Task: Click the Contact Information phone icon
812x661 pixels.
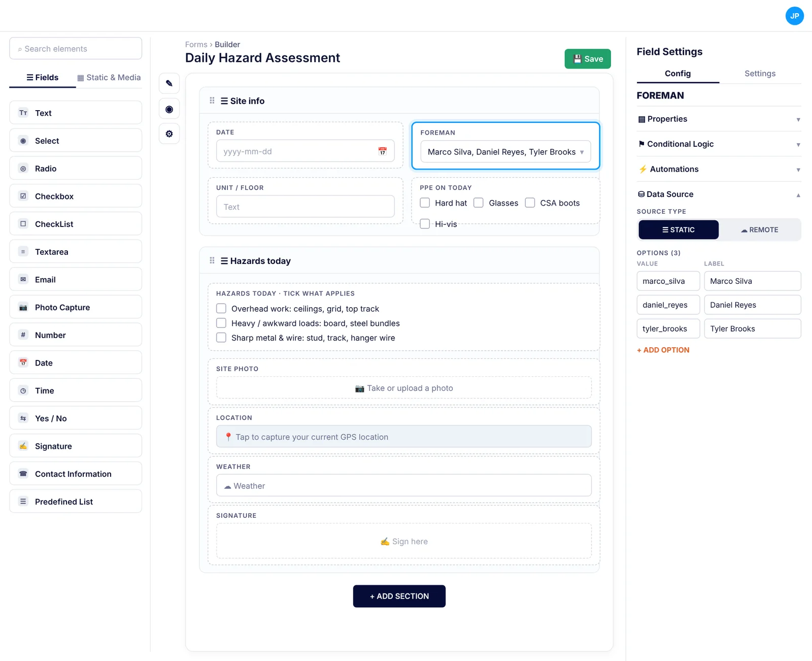Action: [23, 474]
